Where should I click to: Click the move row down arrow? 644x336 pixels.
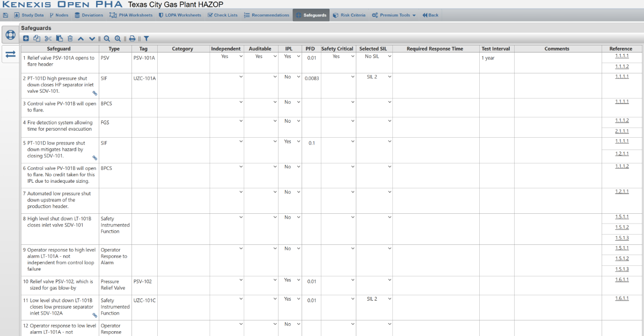[92, 39]
